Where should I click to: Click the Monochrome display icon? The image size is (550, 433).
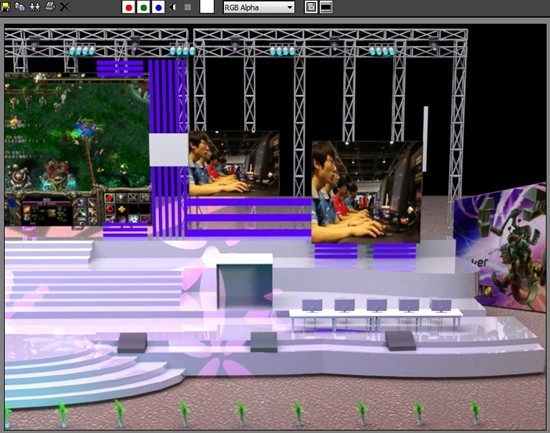[188, 7]
